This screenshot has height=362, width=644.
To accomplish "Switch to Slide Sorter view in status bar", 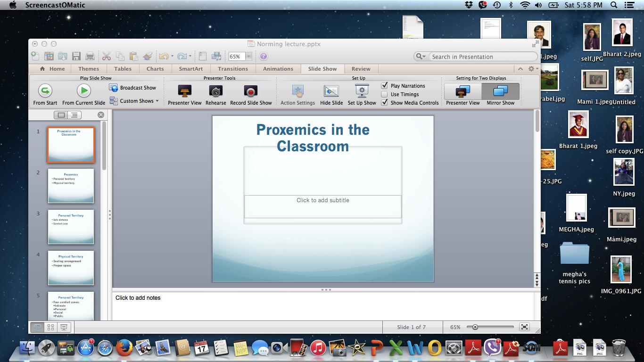I will click(50, 327).
